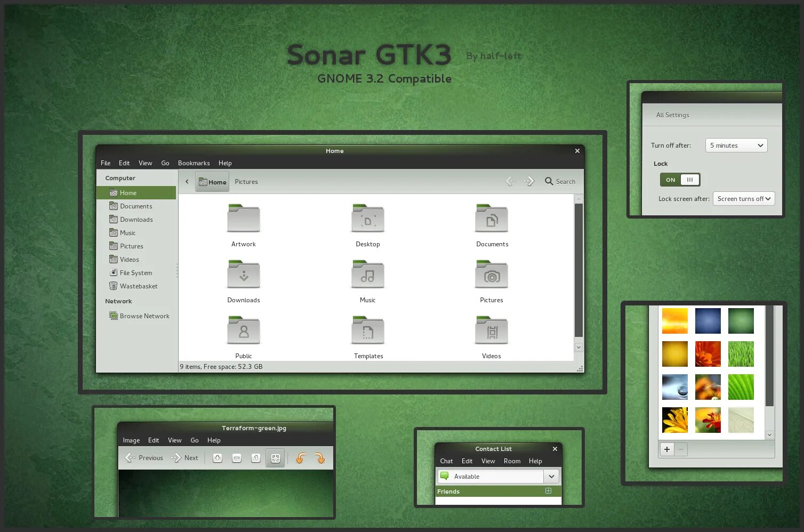This screenshot has height=532, width=804.
Task: Select Downloads in the sidebar
Action: coord(136,220)
